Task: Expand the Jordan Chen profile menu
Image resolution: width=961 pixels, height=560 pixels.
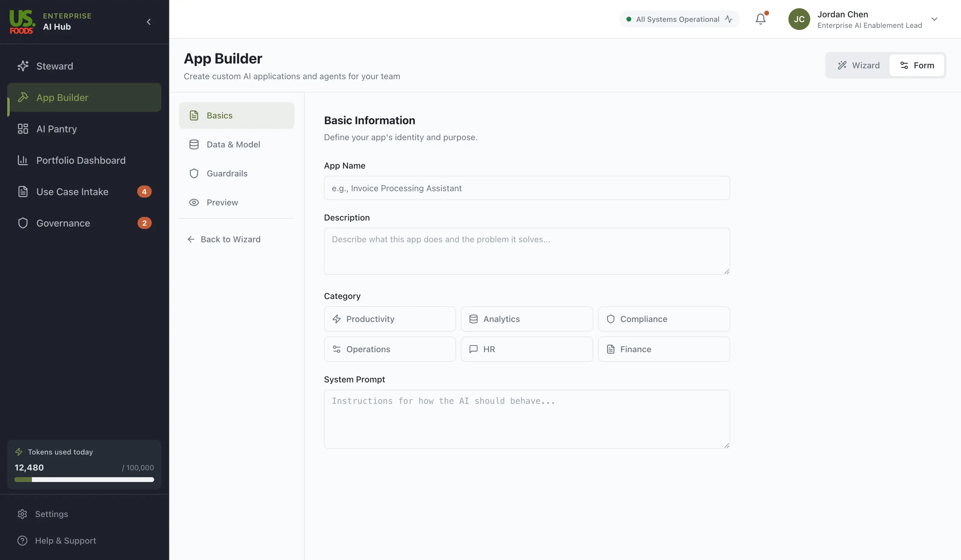Action: 935,19
